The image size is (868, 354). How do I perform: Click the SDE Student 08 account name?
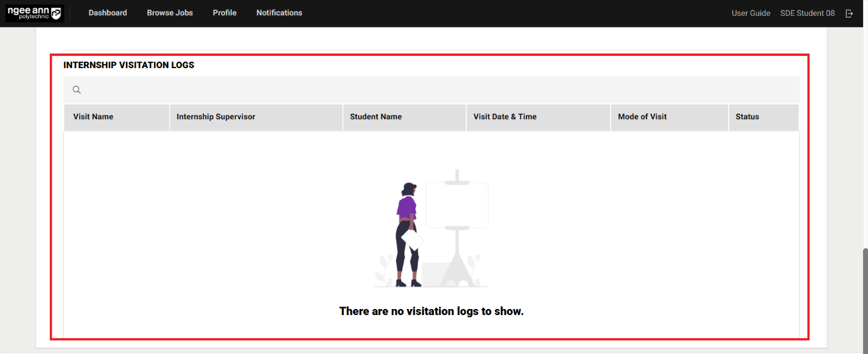807,13
